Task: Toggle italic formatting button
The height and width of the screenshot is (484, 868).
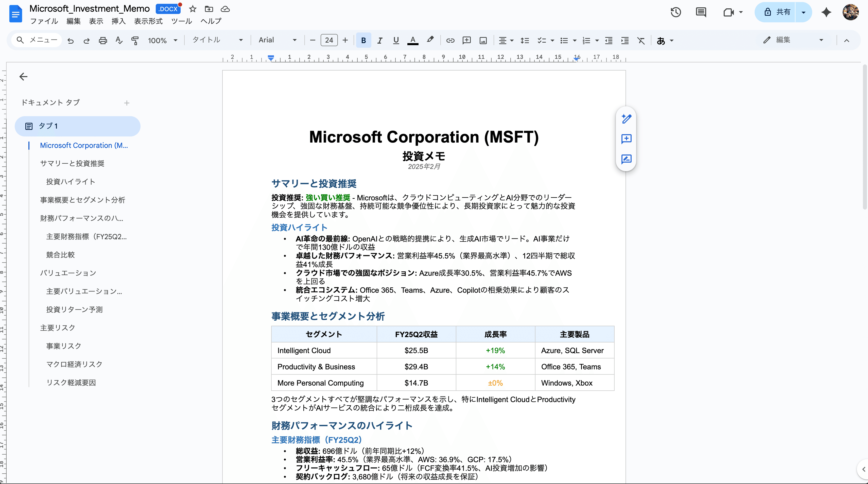Action: 380,40
